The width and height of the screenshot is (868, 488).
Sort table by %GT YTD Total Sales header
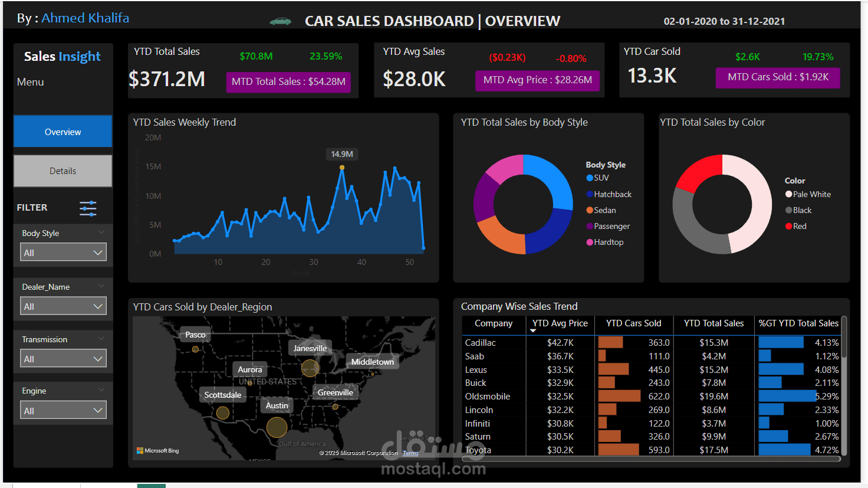pyautogui.click(x=798, y=323)
